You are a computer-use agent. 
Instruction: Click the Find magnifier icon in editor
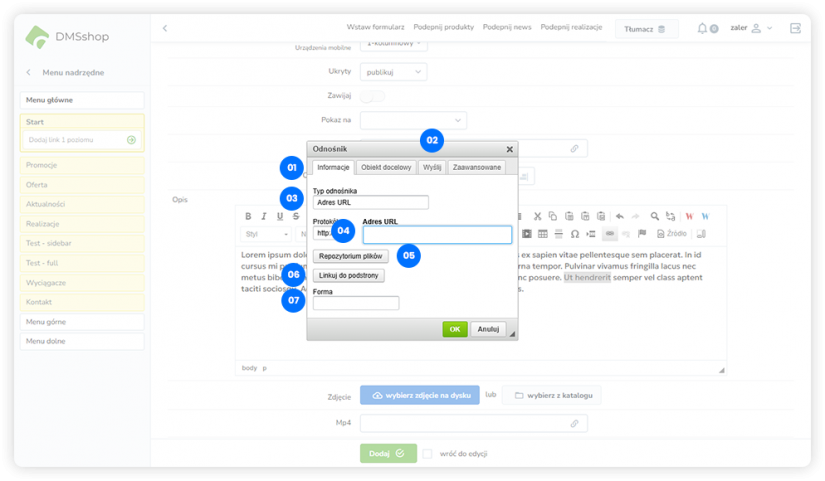655,216
